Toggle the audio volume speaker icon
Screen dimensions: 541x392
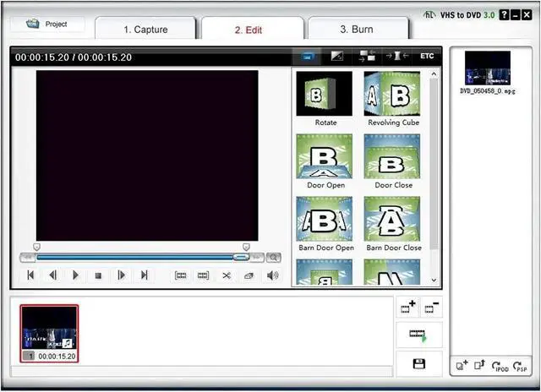(272, 275)
